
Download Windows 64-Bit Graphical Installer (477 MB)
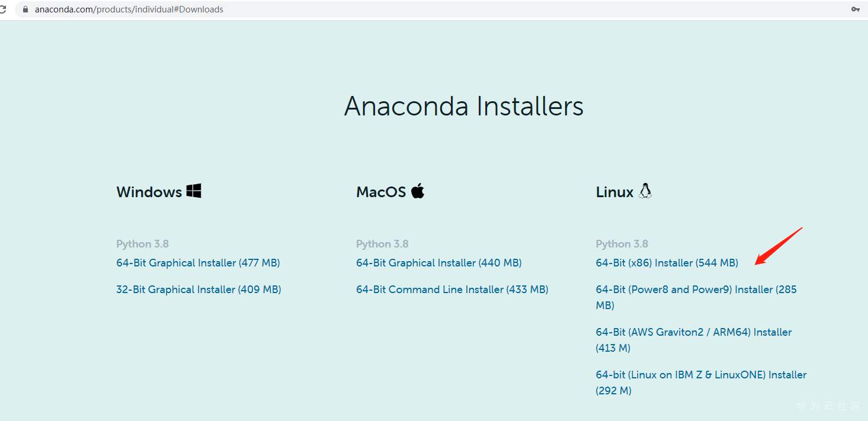(x=198, y=263)
